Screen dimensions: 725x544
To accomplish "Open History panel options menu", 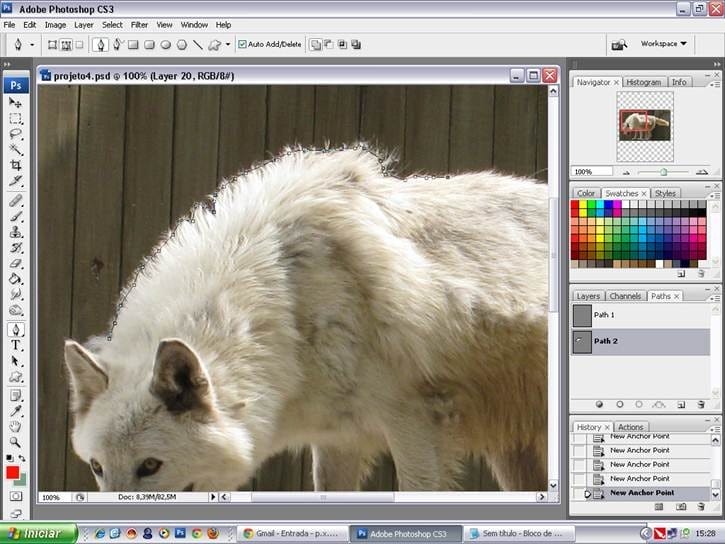I will pos(714,429).
